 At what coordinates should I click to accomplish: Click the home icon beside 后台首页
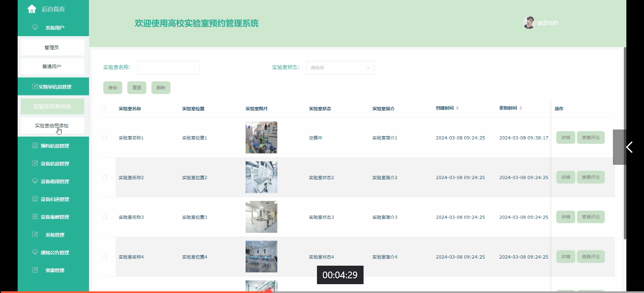click(32, 9)
